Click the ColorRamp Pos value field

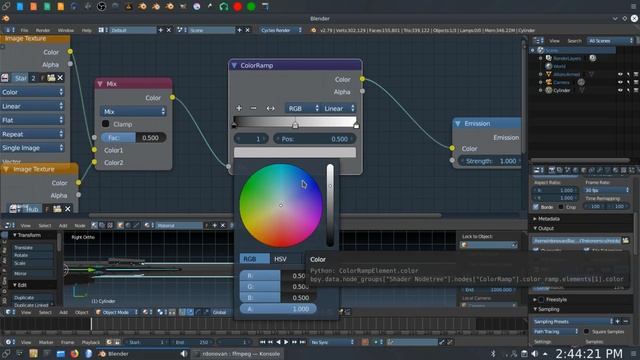point(314,139)
